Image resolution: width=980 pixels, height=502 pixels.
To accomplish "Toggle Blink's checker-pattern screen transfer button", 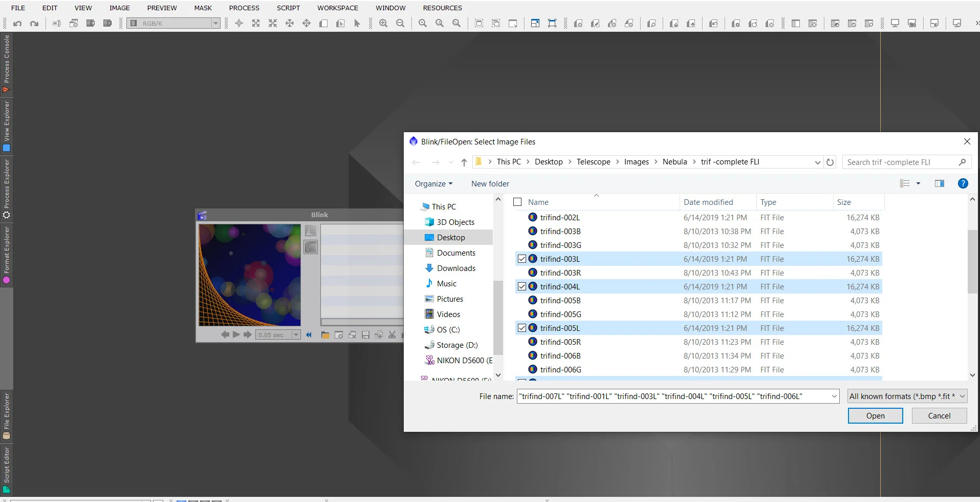I will [x=311, y=231].
